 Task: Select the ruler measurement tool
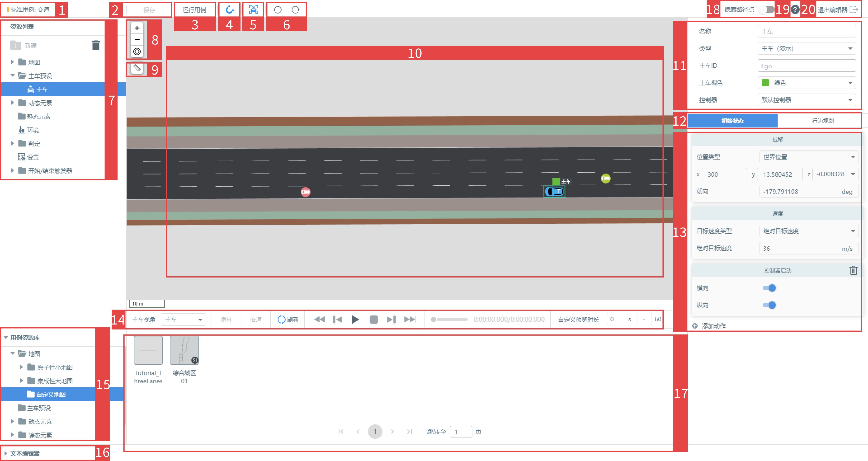[x=137, y=68]
